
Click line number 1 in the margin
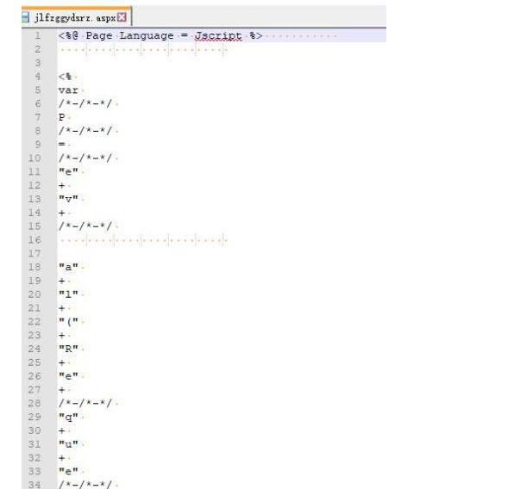click(38, 36)
